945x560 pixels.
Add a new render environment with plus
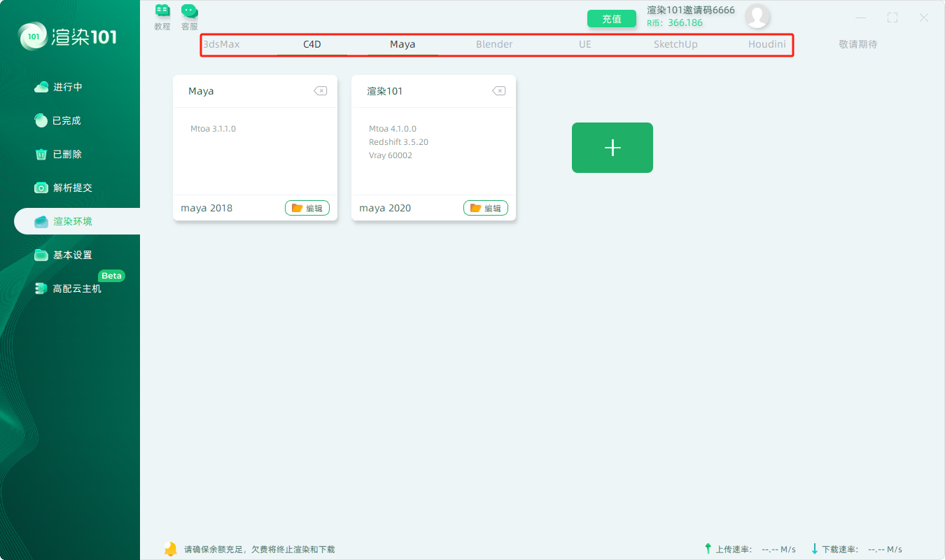pos(612,148)
